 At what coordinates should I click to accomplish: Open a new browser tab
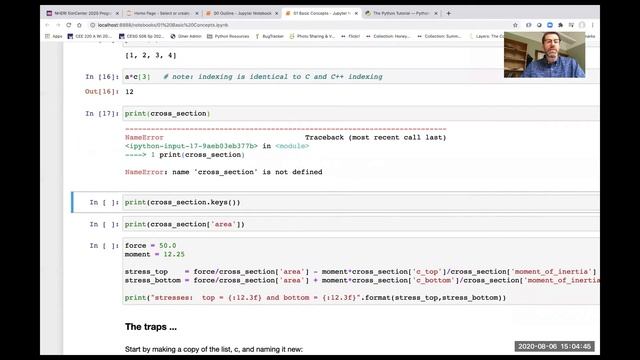[x=449, y=13]
